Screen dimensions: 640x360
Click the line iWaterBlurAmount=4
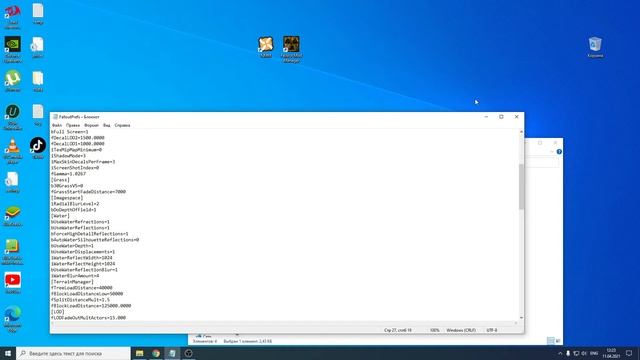[x=75, y=276]
